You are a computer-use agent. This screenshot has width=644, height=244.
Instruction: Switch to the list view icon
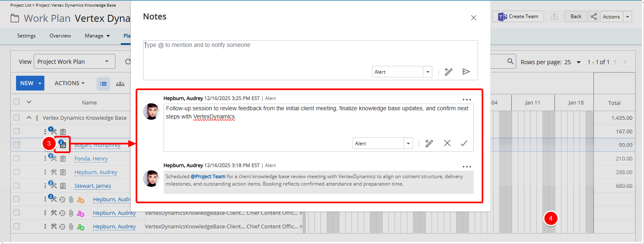(103, 84)
